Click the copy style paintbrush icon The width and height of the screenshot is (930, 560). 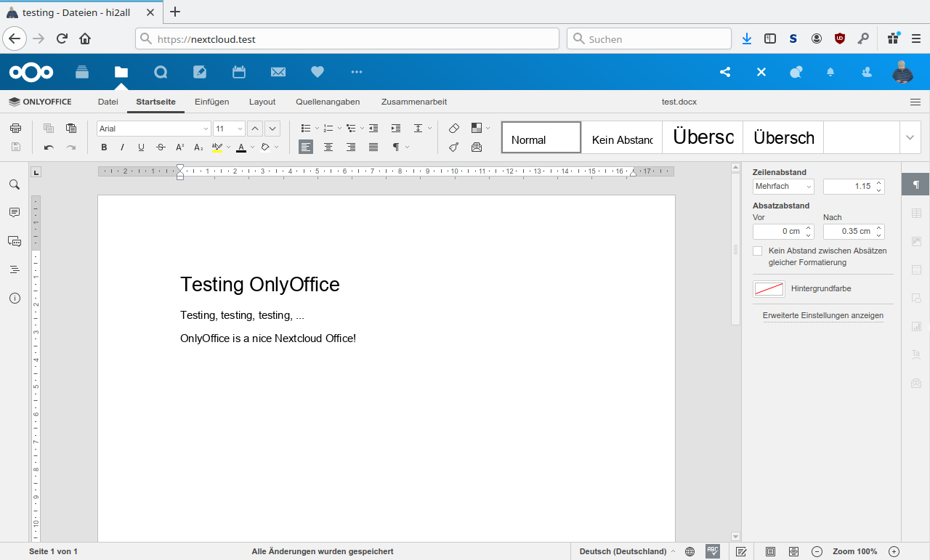pos(454,147)
